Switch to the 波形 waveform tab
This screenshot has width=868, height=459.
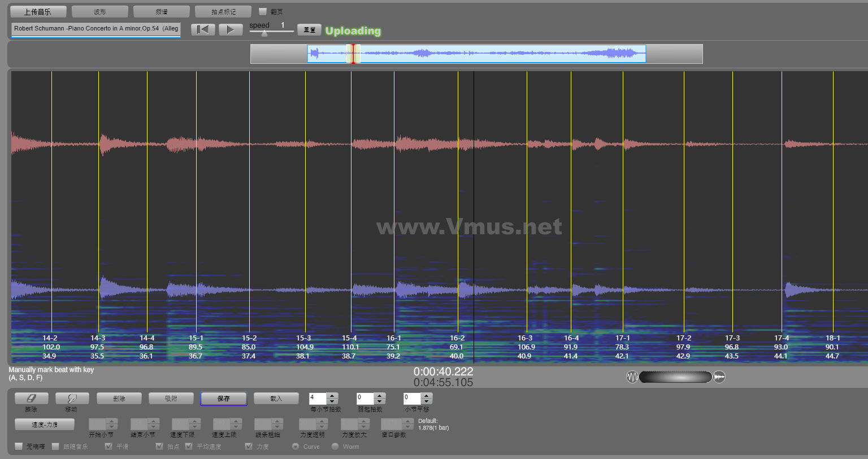[100, 11]
